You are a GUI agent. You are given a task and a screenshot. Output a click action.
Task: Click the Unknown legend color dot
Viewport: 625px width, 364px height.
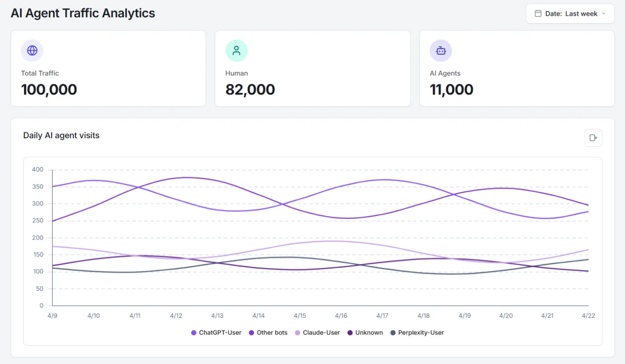click(x=350, y=333)
